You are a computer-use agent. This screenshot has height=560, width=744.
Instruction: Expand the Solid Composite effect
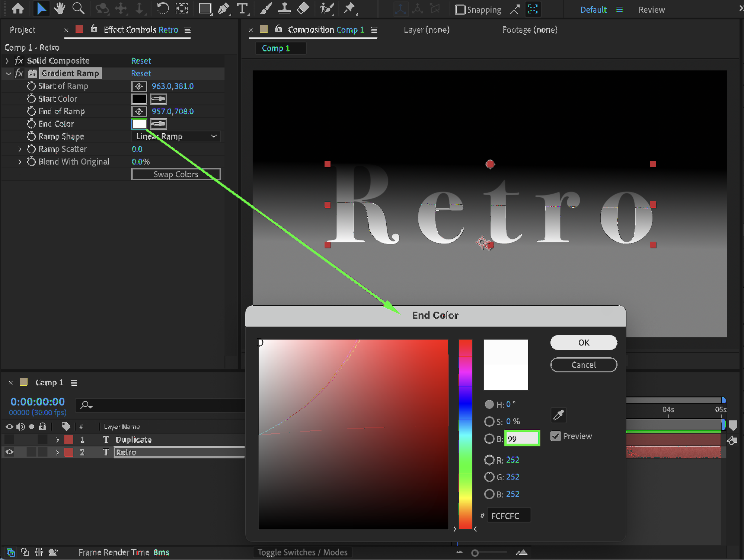pos(7,61)
